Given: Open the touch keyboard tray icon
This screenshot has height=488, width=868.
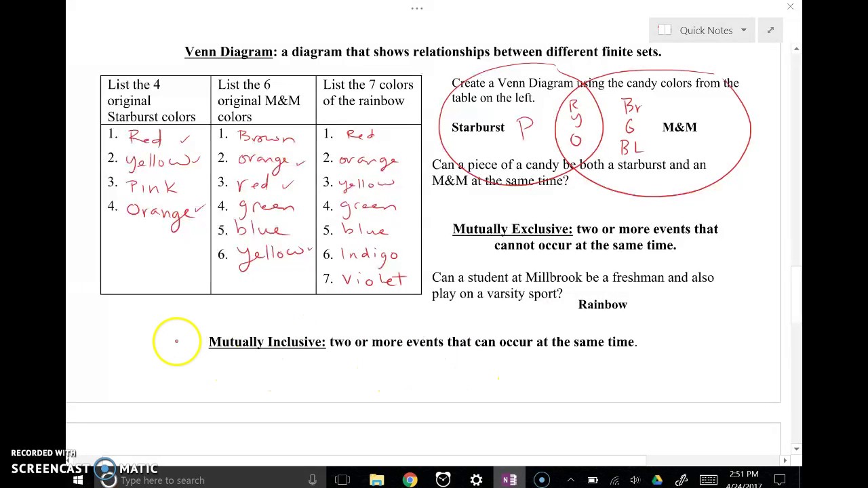Looking at the screenshot, I should tap(709, 480).
